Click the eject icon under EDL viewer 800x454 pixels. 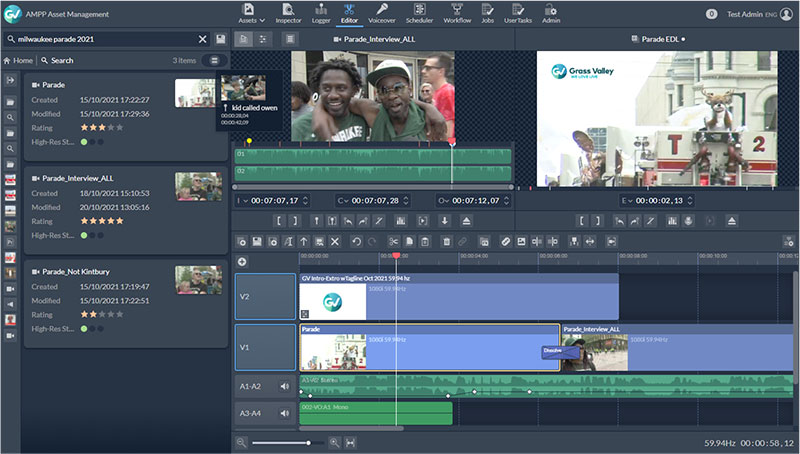tap(732, 221)
